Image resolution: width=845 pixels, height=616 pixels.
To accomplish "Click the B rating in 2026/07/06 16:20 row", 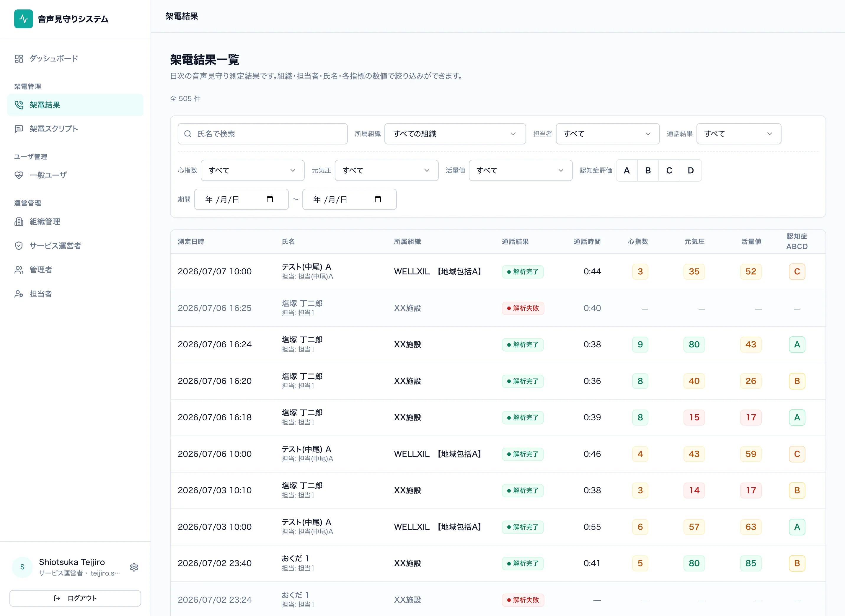I will tap(797, 381).
